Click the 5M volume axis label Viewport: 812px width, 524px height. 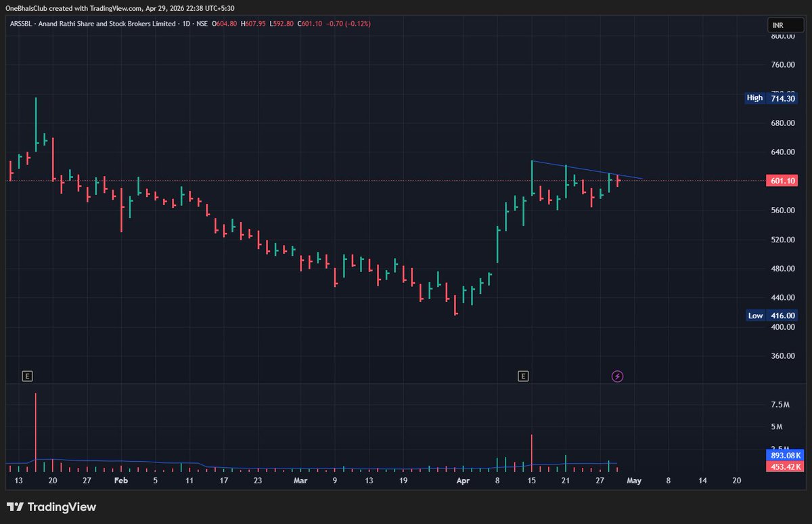(776, 427)
